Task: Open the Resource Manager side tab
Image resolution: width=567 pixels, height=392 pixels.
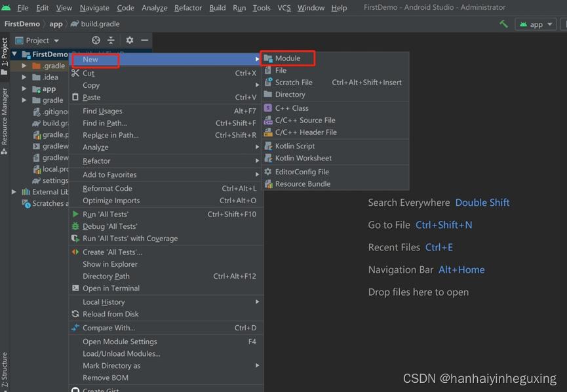Action: [5, 121]
